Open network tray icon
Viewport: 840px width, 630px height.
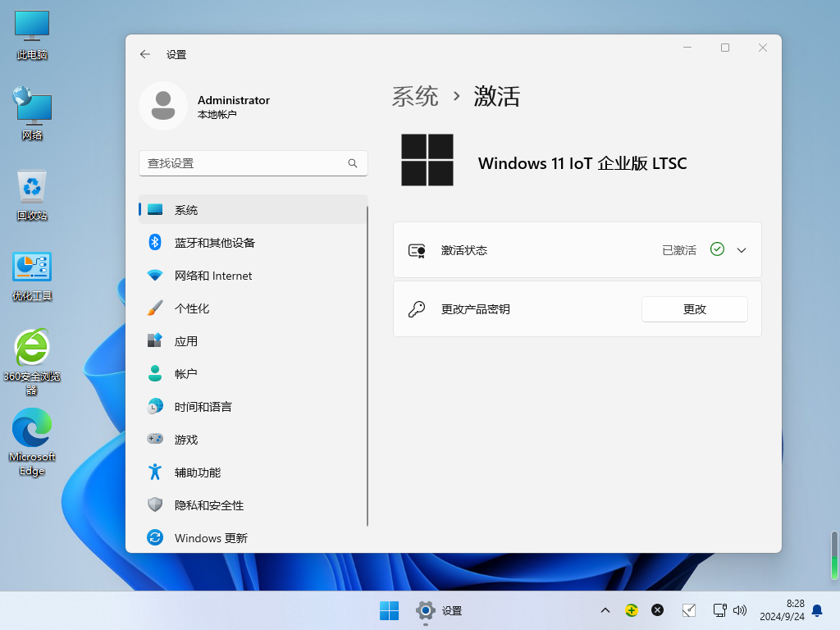[719, 610]
